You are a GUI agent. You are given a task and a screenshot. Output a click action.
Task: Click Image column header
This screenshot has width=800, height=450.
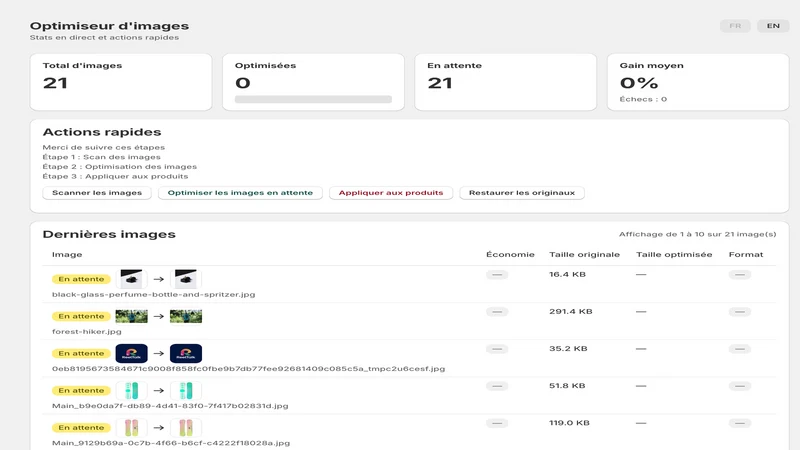pos(67,255)
